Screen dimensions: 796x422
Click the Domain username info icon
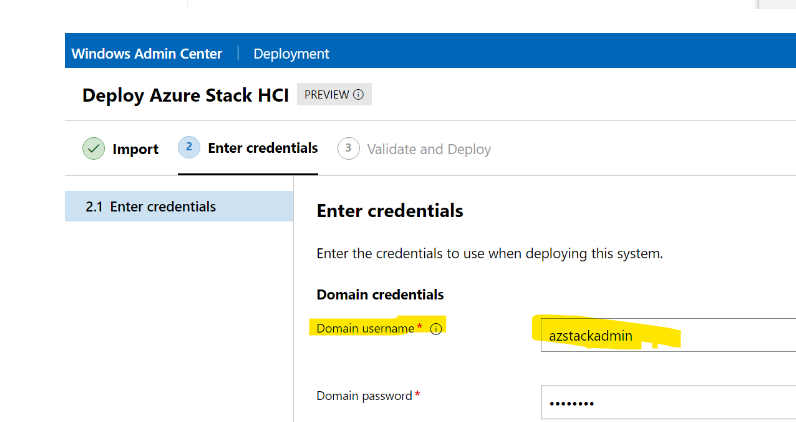436,329
